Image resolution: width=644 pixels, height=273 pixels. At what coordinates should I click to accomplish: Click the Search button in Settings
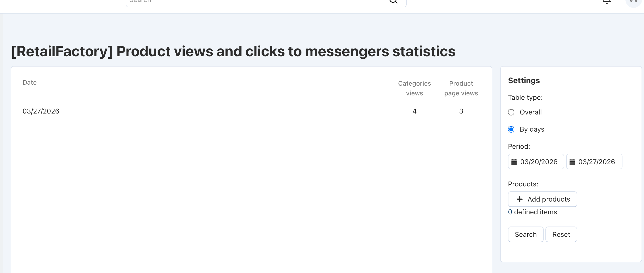[x=526, y=235]
